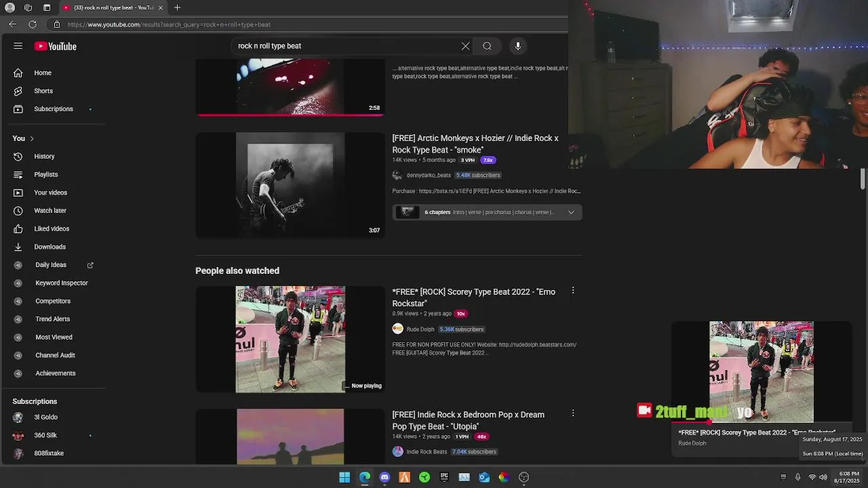Open Epic Games launcher from the taskbar
Screen dimensions: 868x488
pyautogui.click(x=444, y=477)
